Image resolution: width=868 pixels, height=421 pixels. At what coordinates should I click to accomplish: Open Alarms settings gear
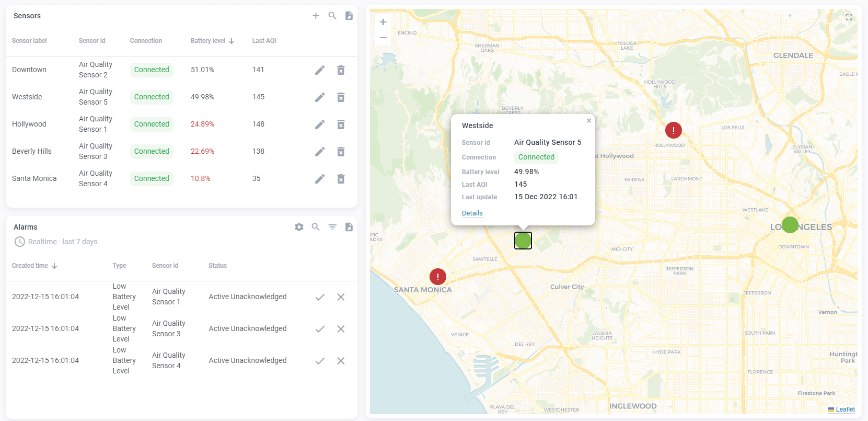pos(299,227)
